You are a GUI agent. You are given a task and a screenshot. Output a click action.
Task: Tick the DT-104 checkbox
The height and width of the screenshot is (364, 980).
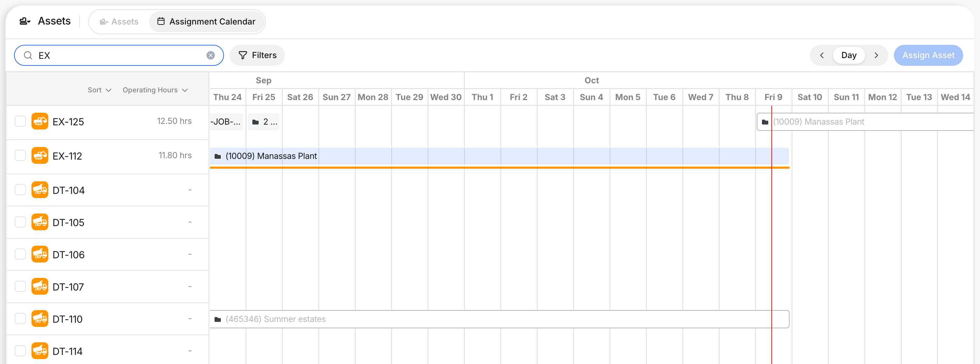tap(20, 190)
